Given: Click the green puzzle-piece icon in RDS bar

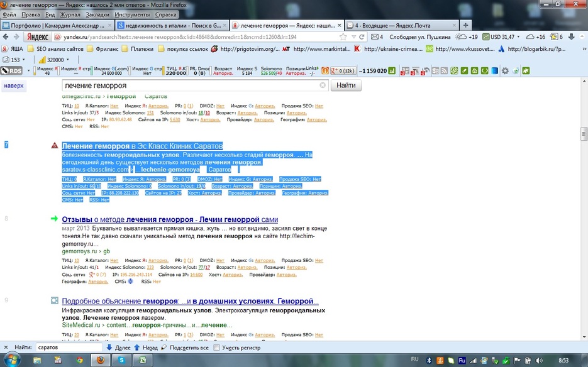Looking at the screenshot, I should [x=526, y=70].
